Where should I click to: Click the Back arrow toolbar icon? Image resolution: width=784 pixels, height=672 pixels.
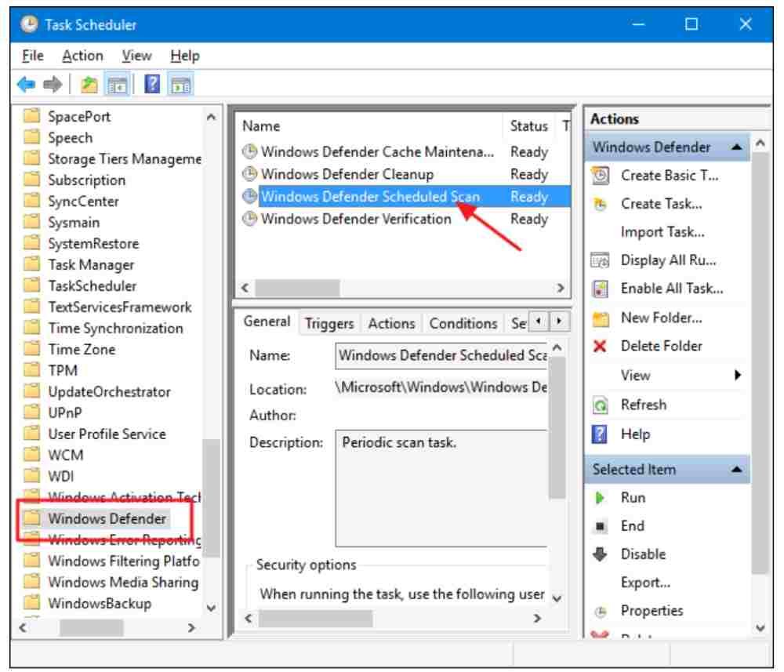pos(26,84)
